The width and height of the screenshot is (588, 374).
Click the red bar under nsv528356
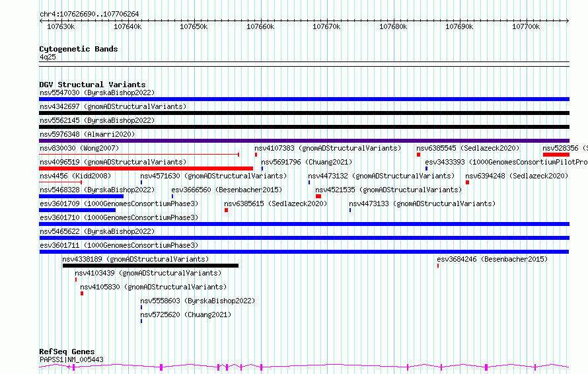(556, 155)
